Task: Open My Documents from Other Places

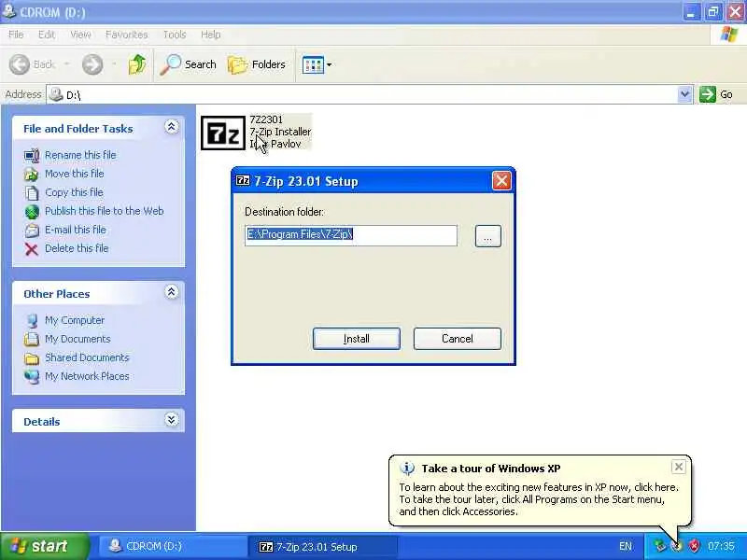Action: coord(78,339)
